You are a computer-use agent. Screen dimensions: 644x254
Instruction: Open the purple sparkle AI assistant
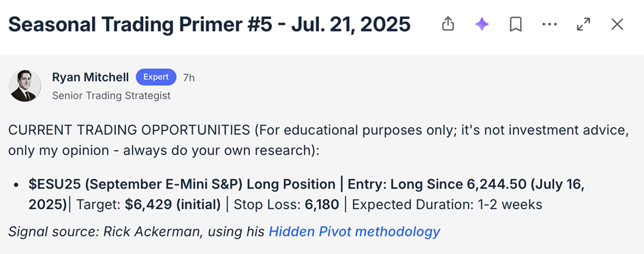coord(482,25)
